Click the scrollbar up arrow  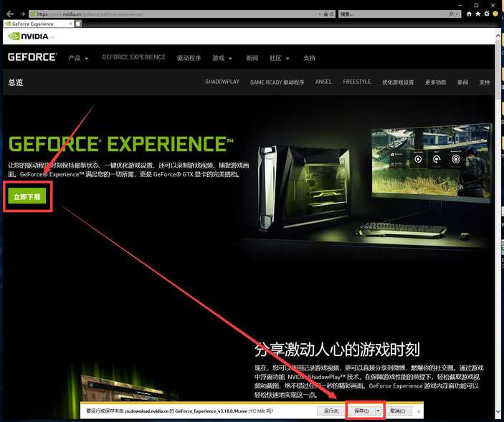[x=498, y=35]
